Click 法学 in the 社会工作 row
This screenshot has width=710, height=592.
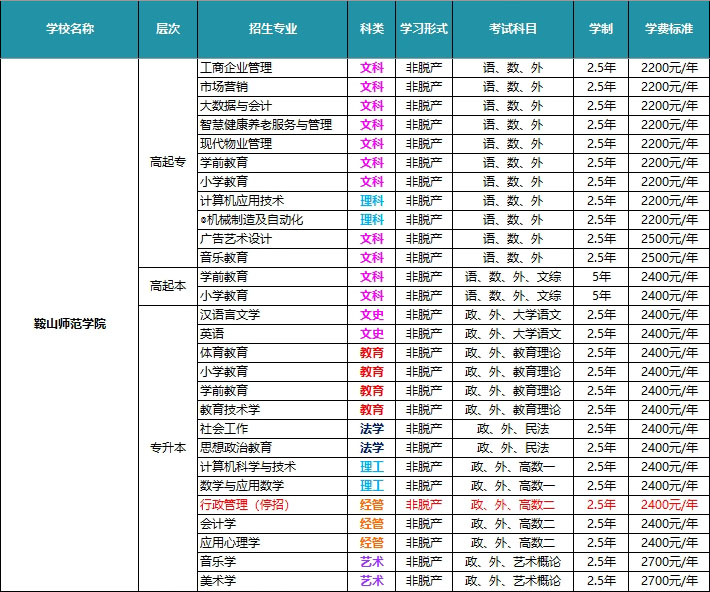tap(372, 429)
